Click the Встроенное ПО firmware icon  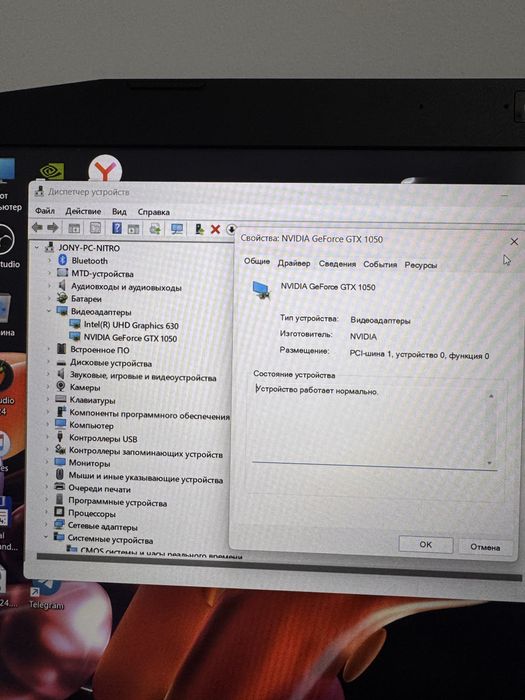coord(62,349)
